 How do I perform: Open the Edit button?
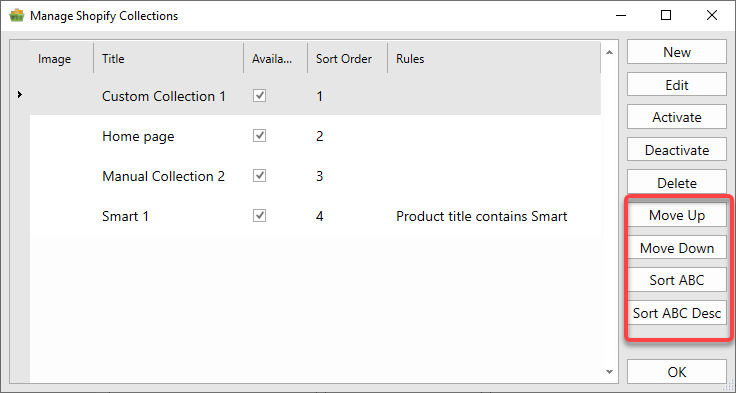677,85
